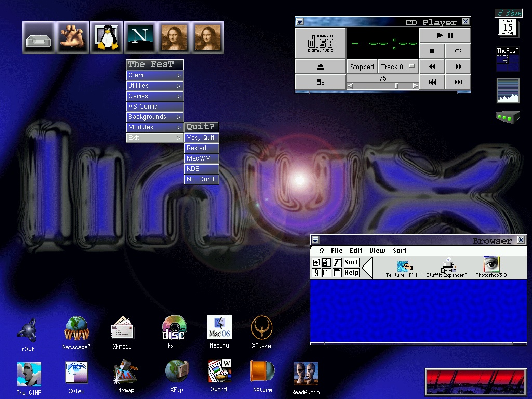This screenshot has width=532, height=399.
Task: Click the CD Player volume slider handle
Action: click(x=396, y=86)
